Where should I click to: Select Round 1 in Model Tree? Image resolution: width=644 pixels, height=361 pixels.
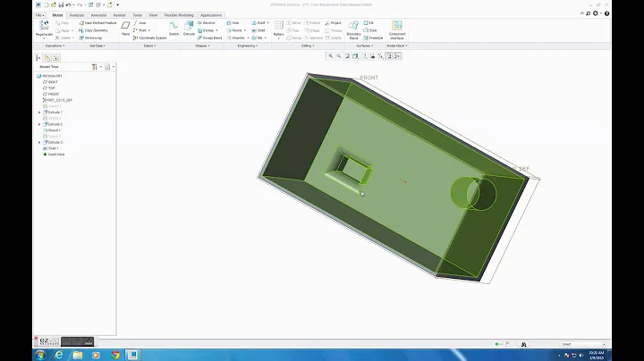(x=51, y=130)
